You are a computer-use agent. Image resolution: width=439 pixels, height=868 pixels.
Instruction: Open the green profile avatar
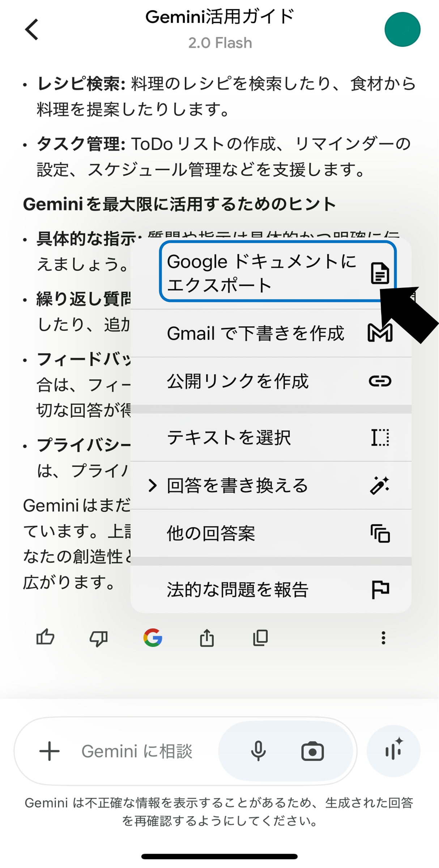(402, 29)
